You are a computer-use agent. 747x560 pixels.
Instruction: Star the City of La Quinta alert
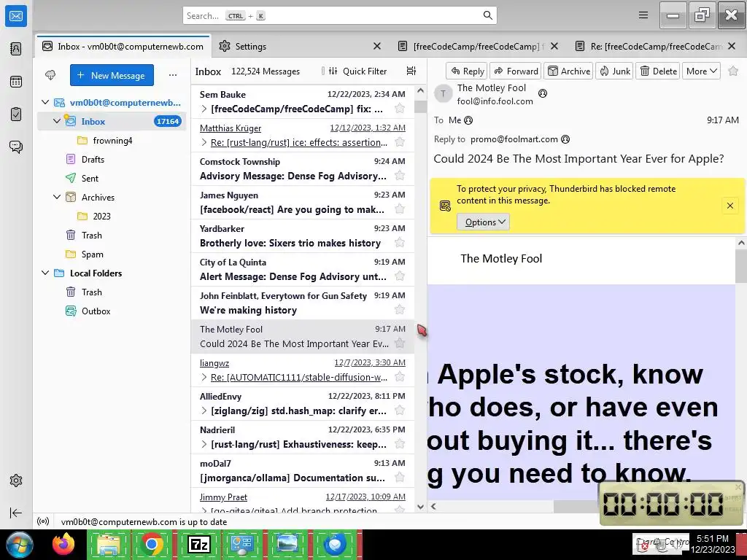point(400,276)
